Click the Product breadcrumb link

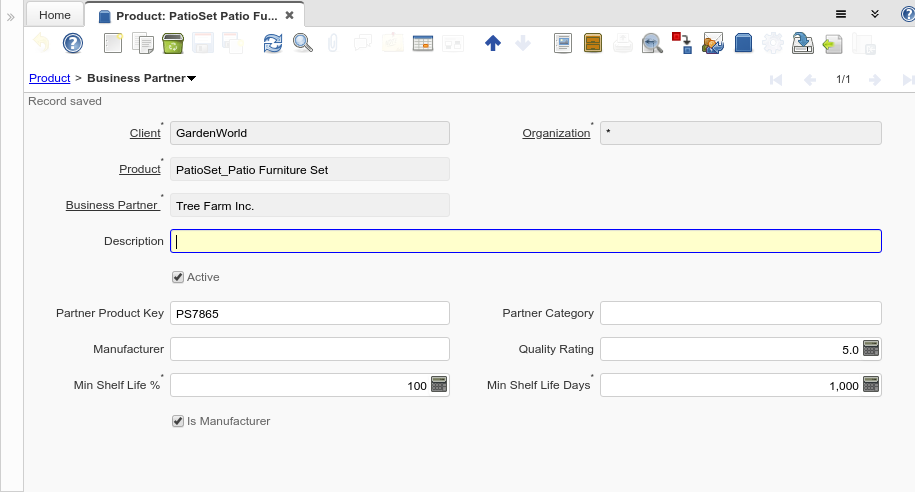point(49,78)
